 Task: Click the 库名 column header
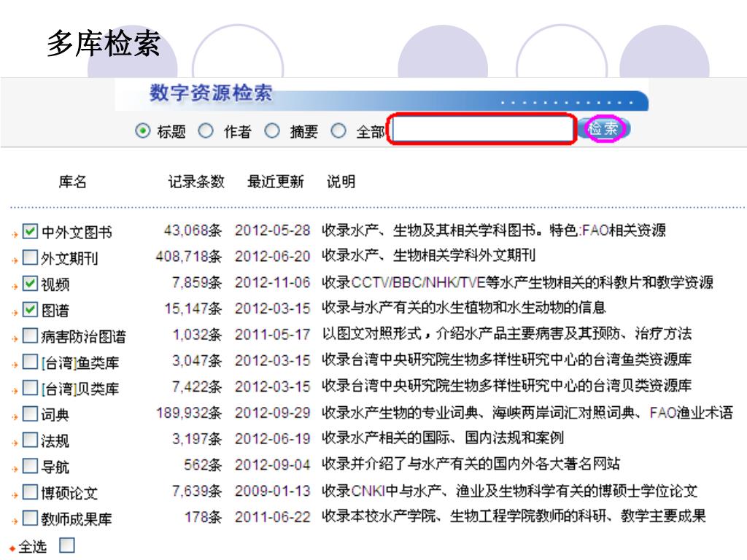point(72,182)
